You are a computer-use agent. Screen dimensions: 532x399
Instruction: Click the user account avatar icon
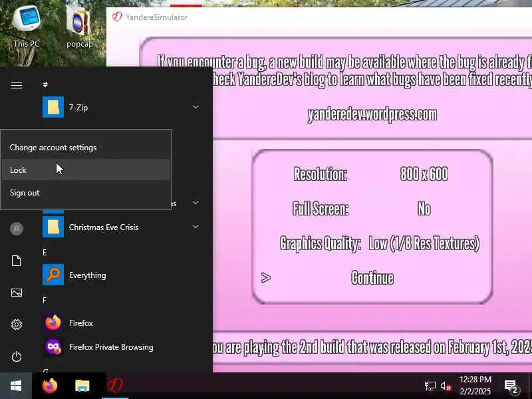[17, 229]
